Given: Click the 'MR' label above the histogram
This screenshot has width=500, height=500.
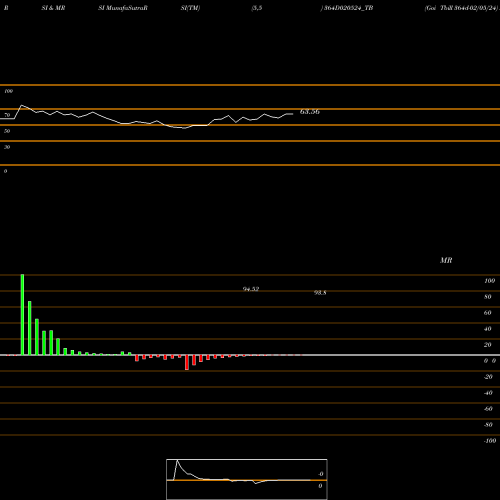Looking at the screenshot, I should click(x=446, y=260).
